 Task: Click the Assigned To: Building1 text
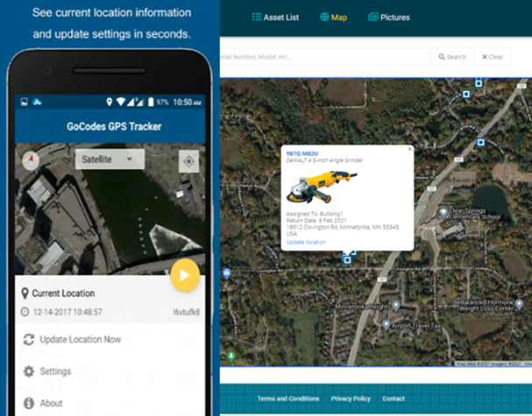[315, 214]
